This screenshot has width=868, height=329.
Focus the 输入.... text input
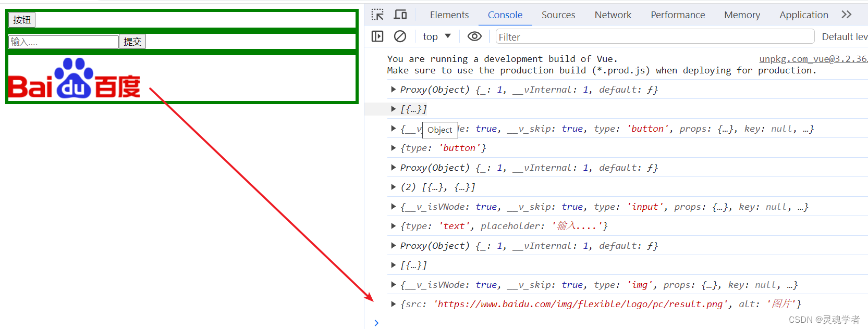point(64,42)
